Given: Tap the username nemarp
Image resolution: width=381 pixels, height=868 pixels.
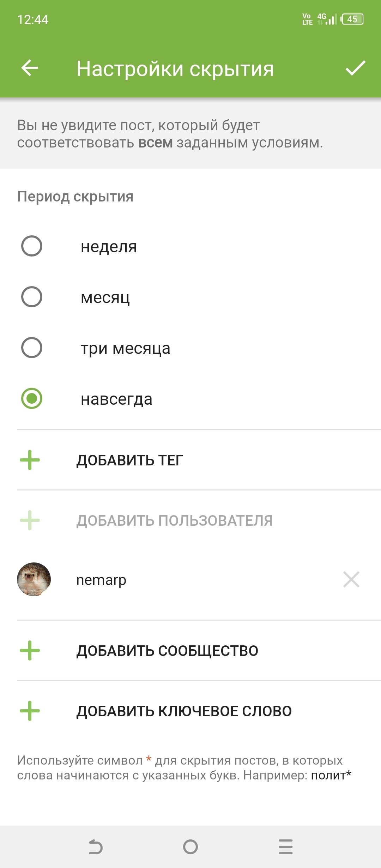Looking at the screenshot, I should click(101, 580).
